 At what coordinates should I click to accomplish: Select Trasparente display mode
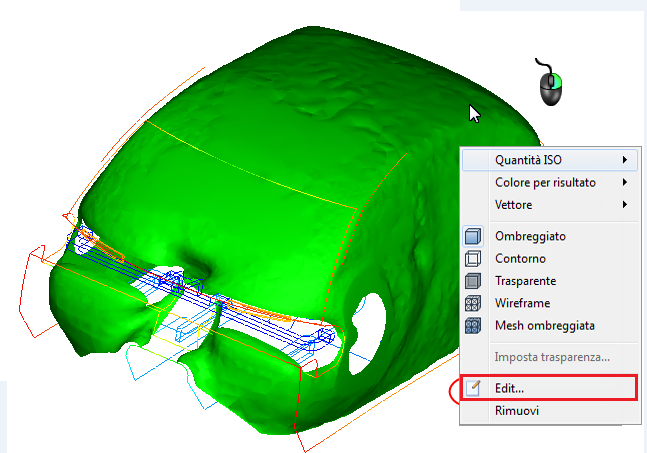click(x=550, y=281)
